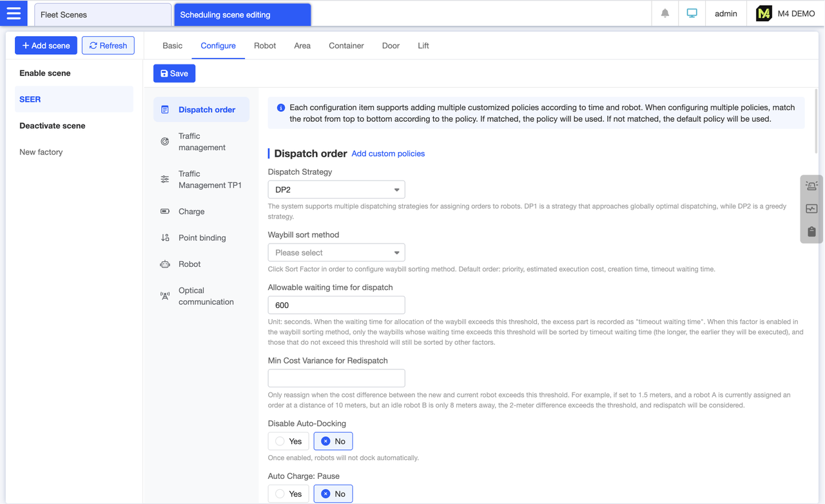Select the Point binding sort icon
The image size is (825, 504).
click(164, 237)
